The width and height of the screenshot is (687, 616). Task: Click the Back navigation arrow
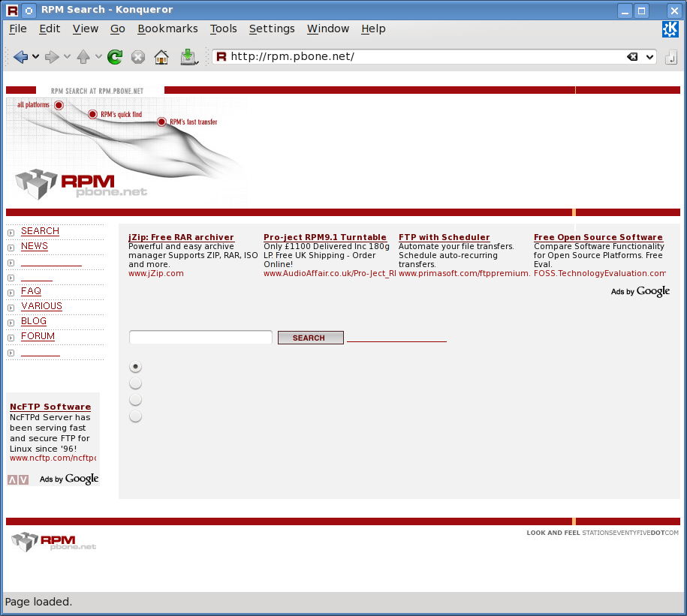coord(20,56)
